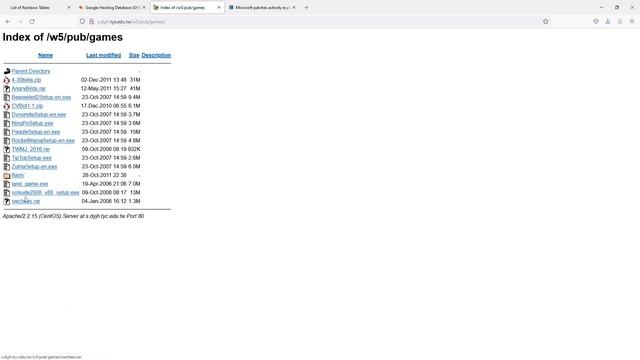640x360 pixels.
Task: Sort the listing by Last modified
Action: (x=103, y=55)
